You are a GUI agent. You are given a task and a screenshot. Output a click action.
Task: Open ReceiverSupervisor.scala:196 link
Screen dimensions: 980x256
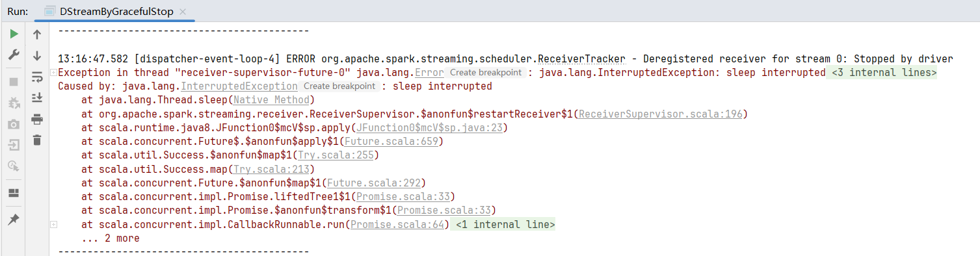(661, 114)
